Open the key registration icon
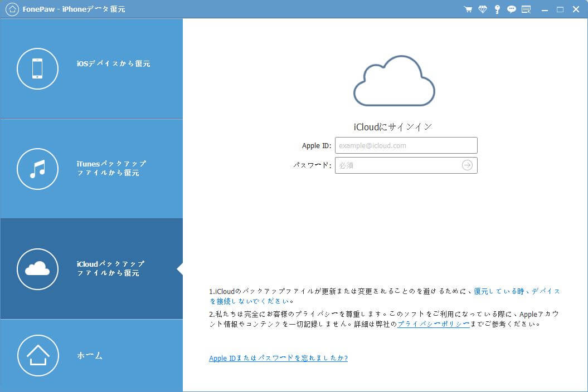The width and height of the screenshot is (588, 392). (x=497, y=9)
